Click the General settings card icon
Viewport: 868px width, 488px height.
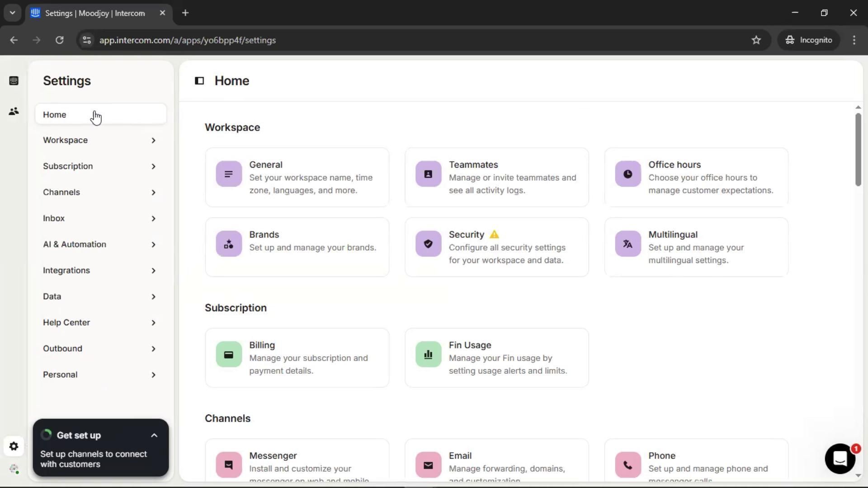229,174
